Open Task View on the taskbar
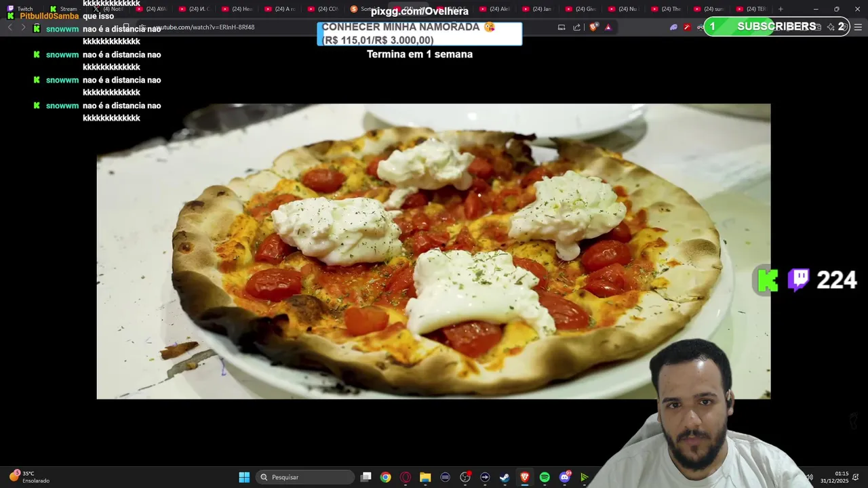Screen dimensions: 868x488 [x=366, y=477]
